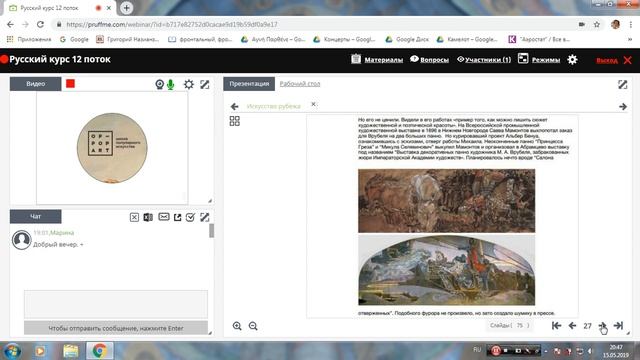Viewport: 640px width, 360px height.
Task: Click the upper Vrubel painting on slide
Action: (x=447, y=201)
